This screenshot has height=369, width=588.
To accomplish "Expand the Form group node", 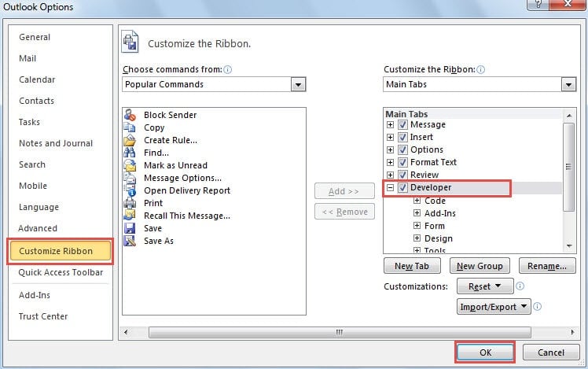I will coord(417,226).
